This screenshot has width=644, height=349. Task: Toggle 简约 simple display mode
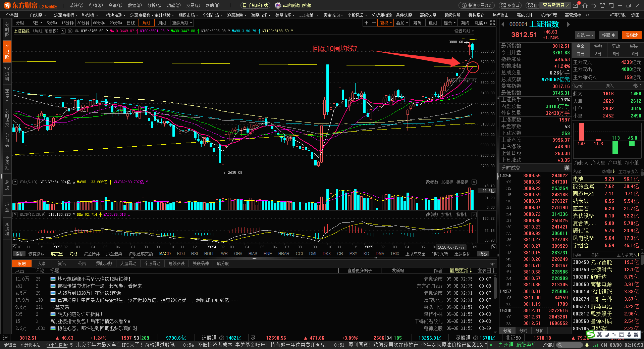coord(465,23)
